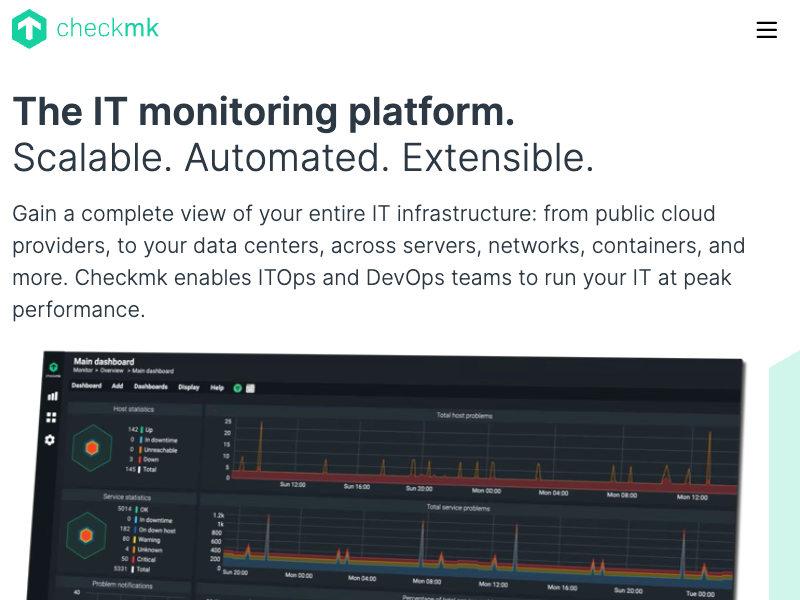Click the Main dashboard screenshot image
The height and width of the screenshot is (600, 800).
point(386,475)
